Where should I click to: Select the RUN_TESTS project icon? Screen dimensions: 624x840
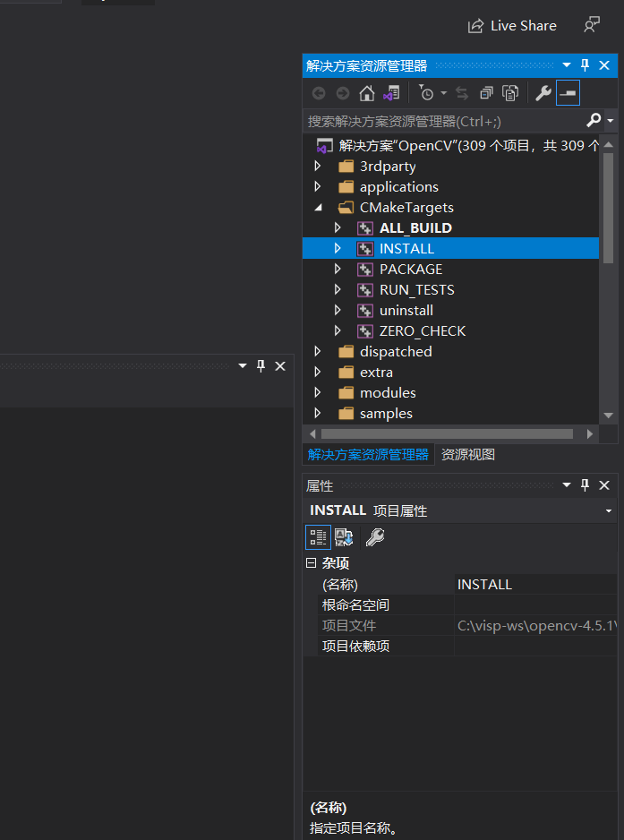[x=365, y=290]
